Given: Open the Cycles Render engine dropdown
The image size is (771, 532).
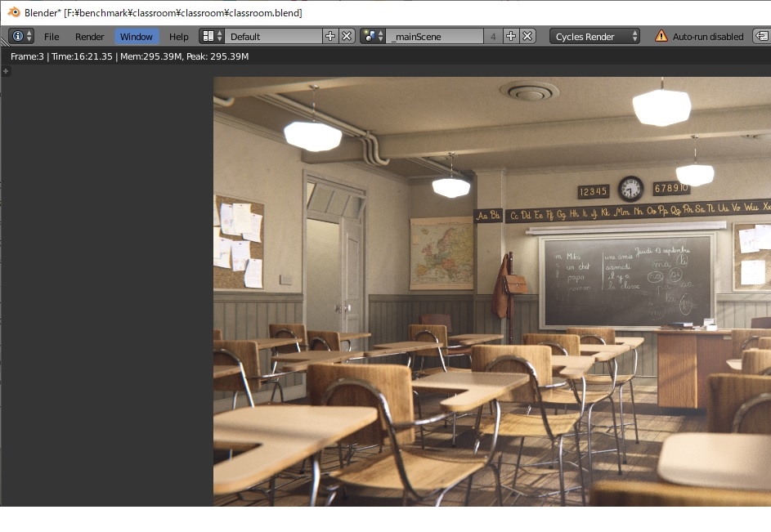Looking at the screenshot, I should (x=594, y=37).
